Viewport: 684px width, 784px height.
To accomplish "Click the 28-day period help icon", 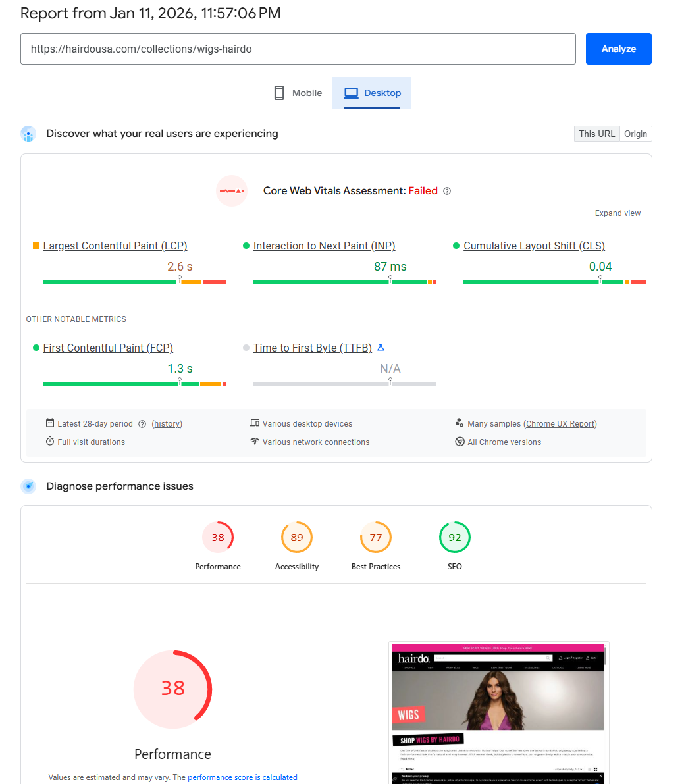I will pyautogui.click(x=142, y=424).
